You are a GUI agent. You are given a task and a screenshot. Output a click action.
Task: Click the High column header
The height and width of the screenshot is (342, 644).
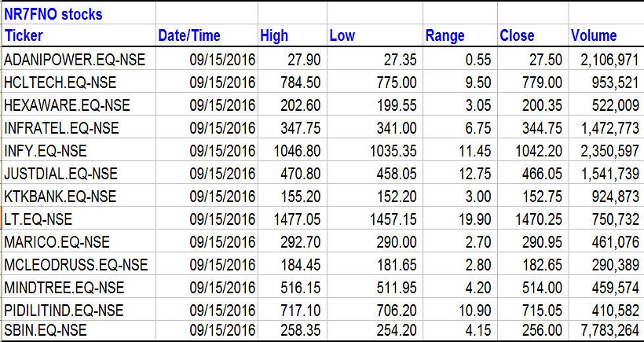tap(274, 35)
